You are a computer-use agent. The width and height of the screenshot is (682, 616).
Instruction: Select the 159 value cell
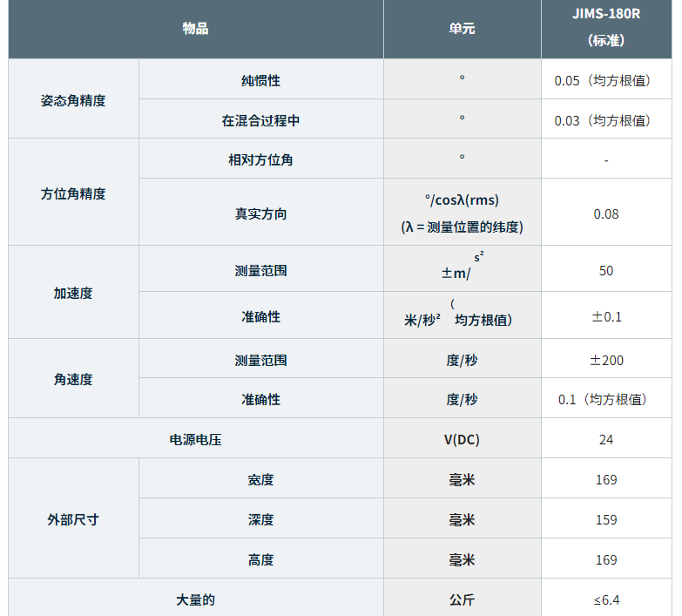click(x=606, y=518)
